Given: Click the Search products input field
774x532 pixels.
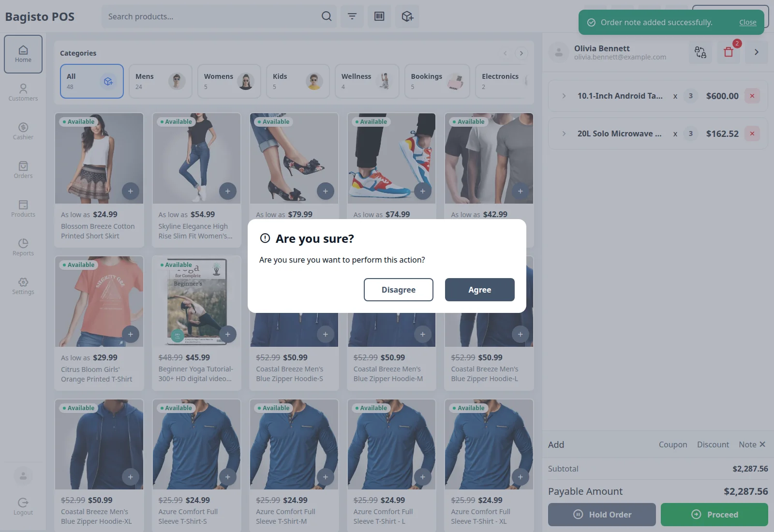Looking at the screenshot, I should pos(212,16).
